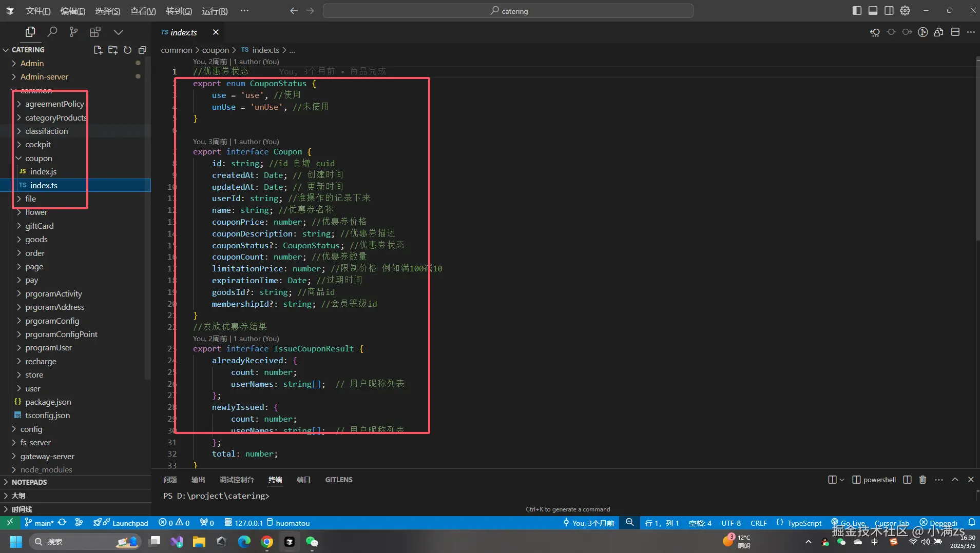This screenshot has width=980, height=553.
Task: Open the 查看(V) menu
Action: pyautogui.click(x=143, y=11)
